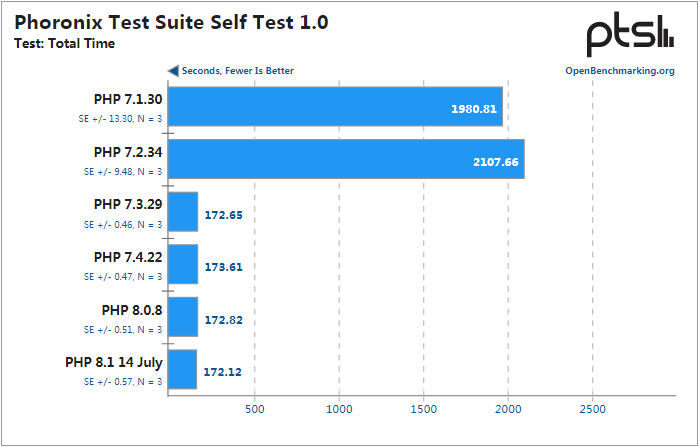699x447 pixels.
Task: Click the blue triangle arrow indicator
Action: point(173,71)
